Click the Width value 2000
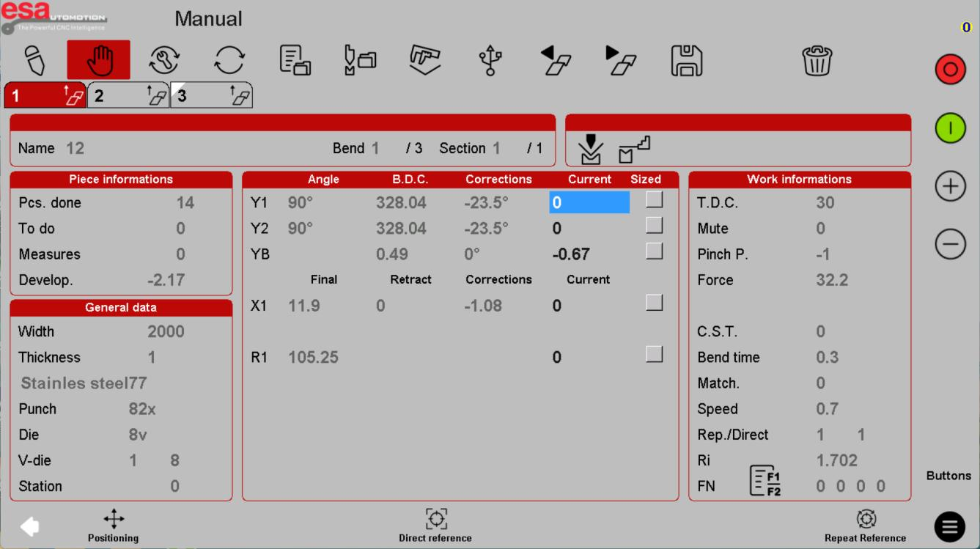The image size is (980, 549). (166, 331)
